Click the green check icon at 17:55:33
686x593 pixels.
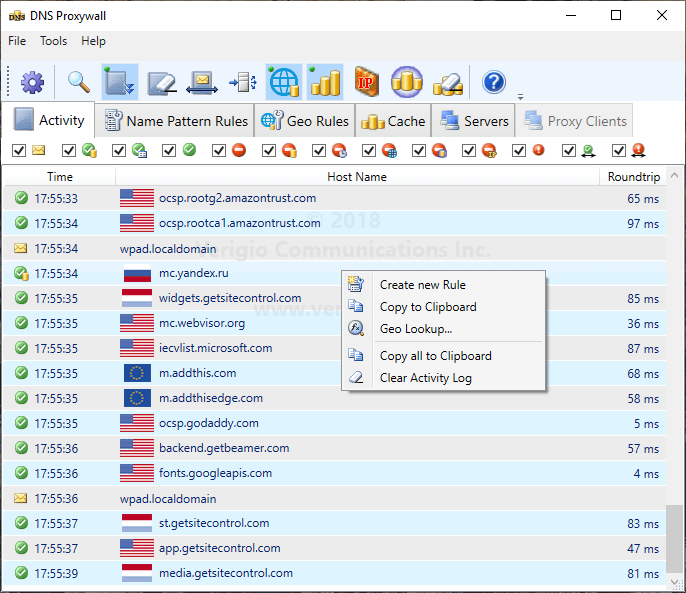[x=21, y=198]
